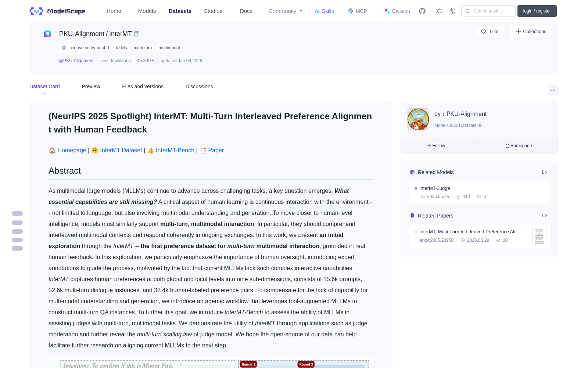
Task: Toggle the light/dark theme sun icon
Action: point(439,11)
